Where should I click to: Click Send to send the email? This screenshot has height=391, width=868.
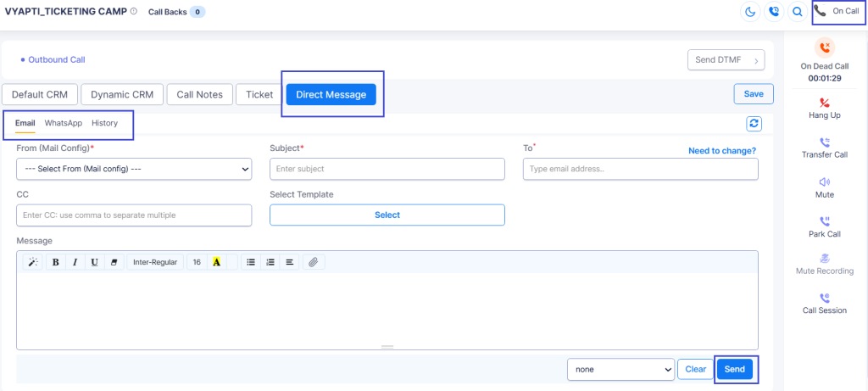tap(735, 370)
